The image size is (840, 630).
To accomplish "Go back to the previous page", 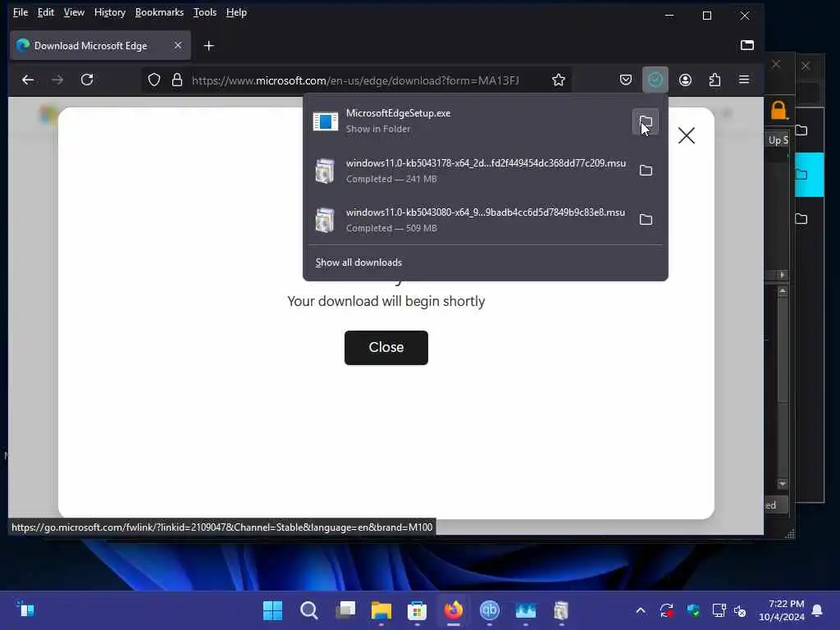I will point(28,80).
